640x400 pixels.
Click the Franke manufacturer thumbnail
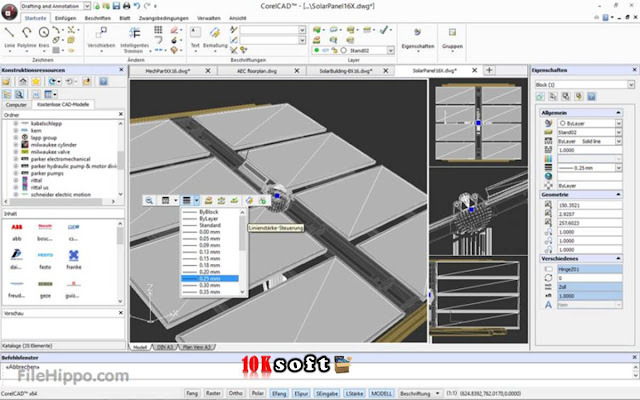click(74, 260)
